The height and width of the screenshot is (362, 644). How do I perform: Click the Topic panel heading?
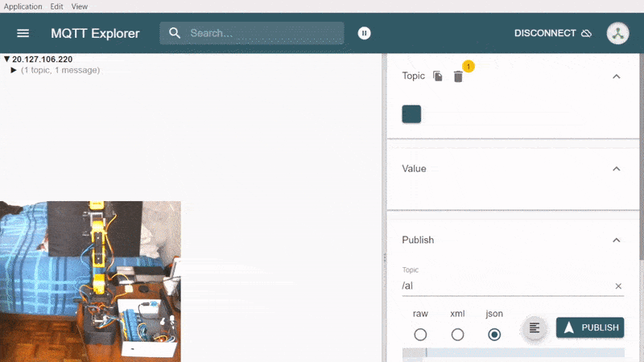coord(413,76)
